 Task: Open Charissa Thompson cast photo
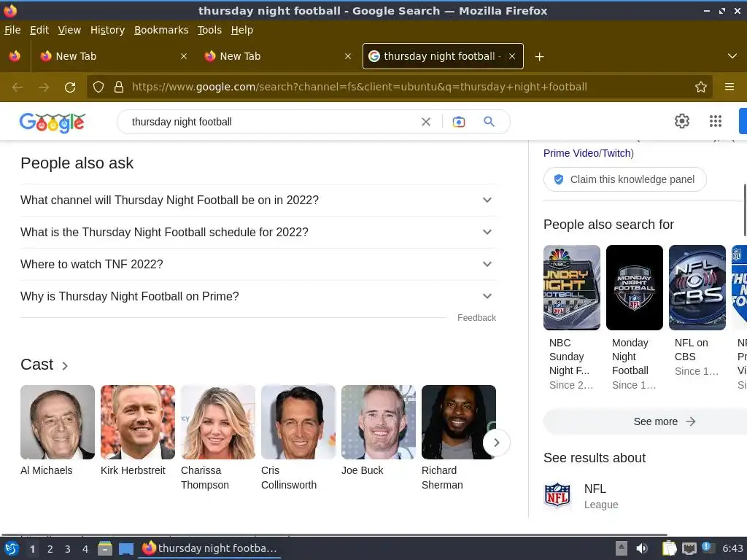218,422
